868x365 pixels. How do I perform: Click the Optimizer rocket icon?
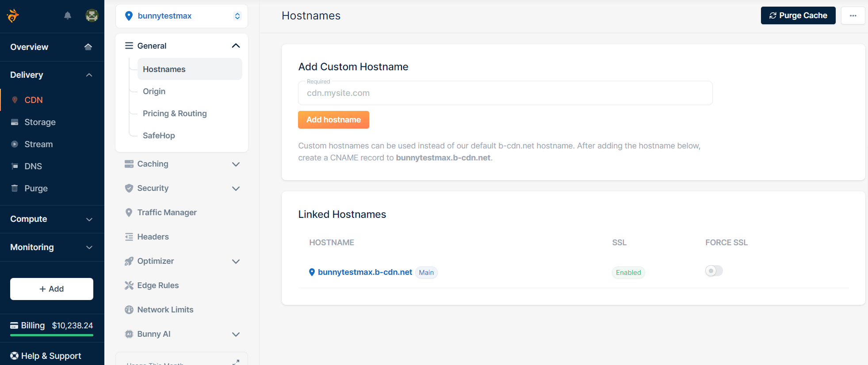pyautogui.click(x=129, y=261)
